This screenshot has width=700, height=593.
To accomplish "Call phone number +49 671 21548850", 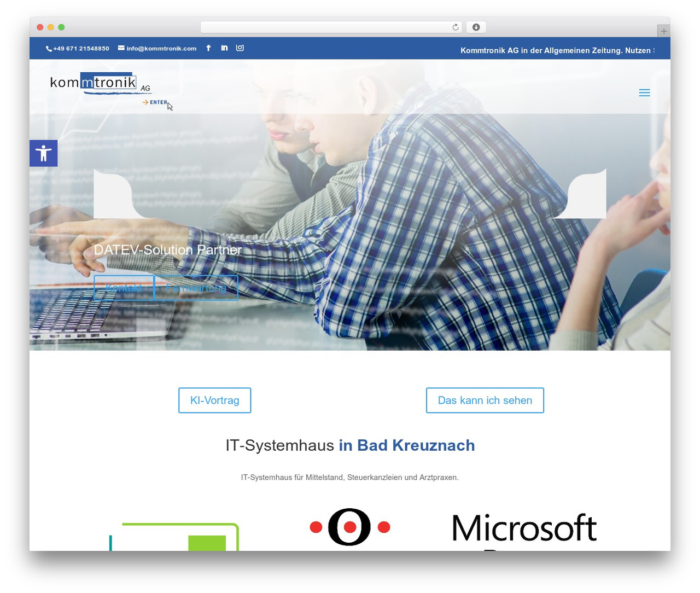I will coord(78,49).
